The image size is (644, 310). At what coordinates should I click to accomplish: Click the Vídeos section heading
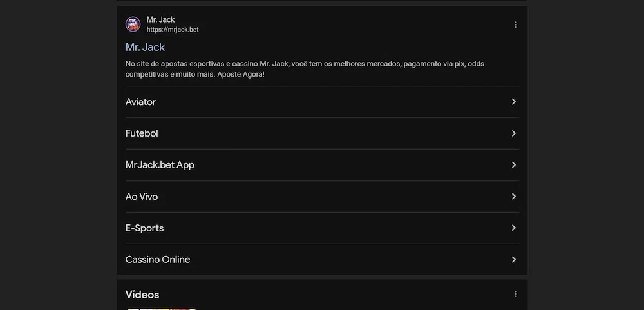click(142, 295)
